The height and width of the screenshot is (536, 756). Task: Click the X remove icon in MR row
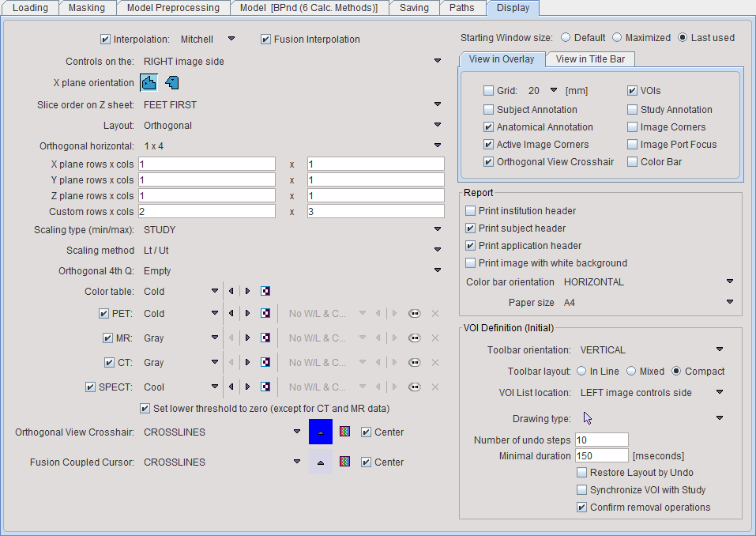point(435,338)
